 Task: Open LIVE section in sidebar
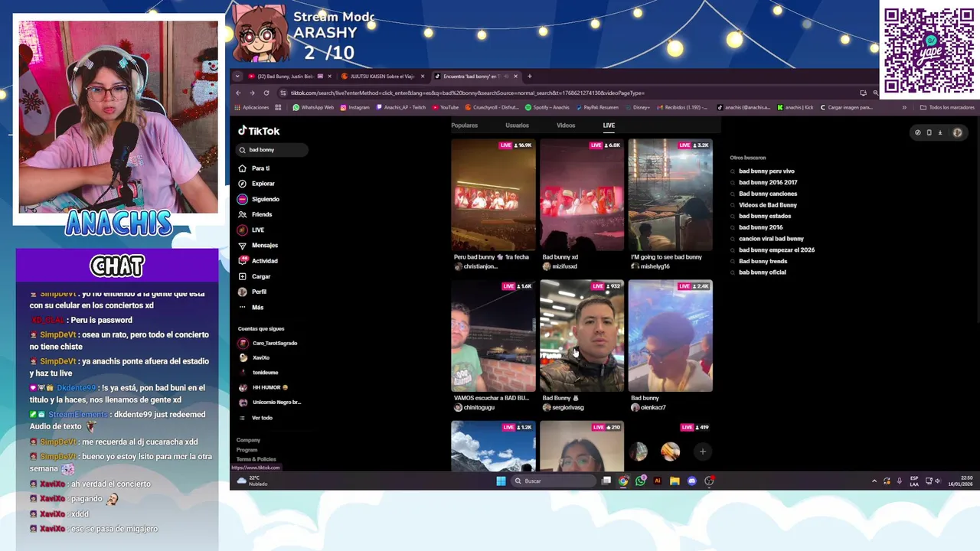(x=252, y=230)
